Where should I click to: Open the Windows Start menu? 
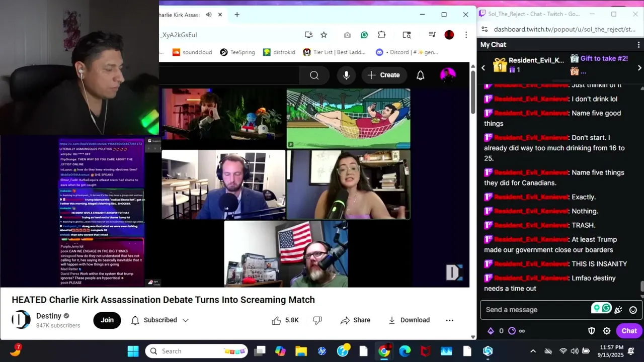133,351
